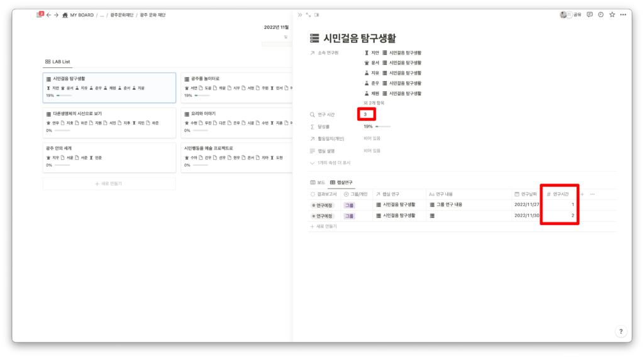644x357 pixels.
Task: Open untitled page icon in 2022/11/30 row
Action: (x=432, y=216)
